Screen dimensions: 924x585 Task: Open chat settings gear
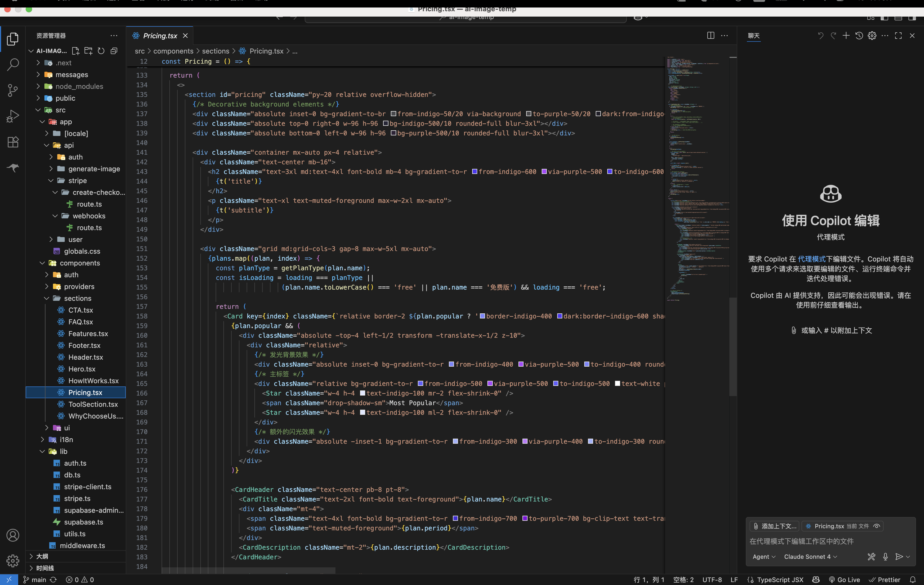[872, 35]
